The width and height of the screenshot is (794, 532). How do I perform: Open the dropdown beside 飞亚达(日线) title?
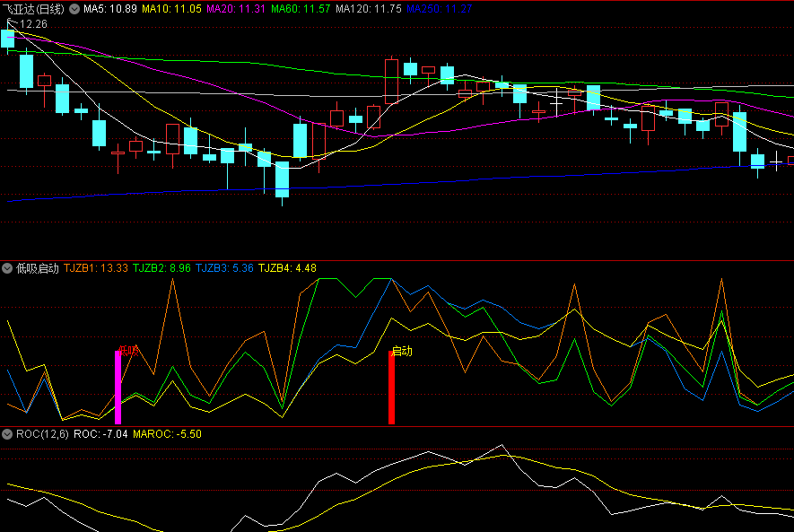coord(74,9)
